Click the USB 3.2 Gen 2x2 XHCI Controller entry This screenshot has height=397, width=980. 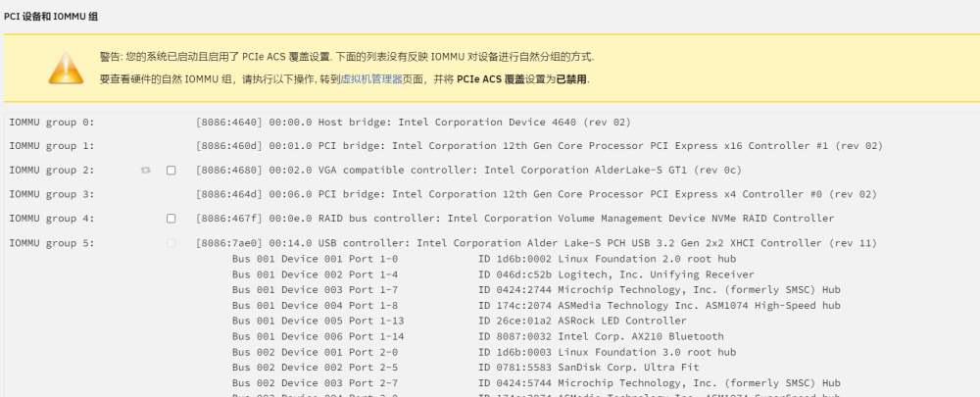[536, 243]
